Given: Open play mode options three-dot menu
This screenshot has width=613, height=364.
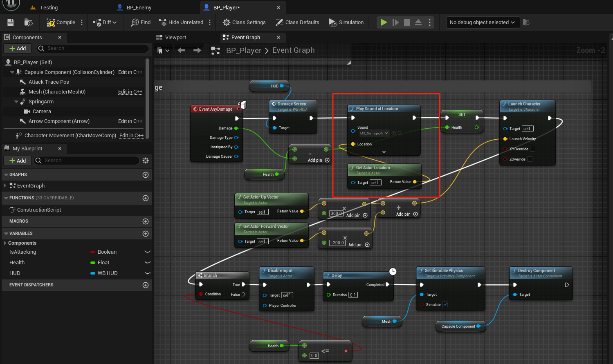Looking at the screenshot, I should click(x=430, y=22).
